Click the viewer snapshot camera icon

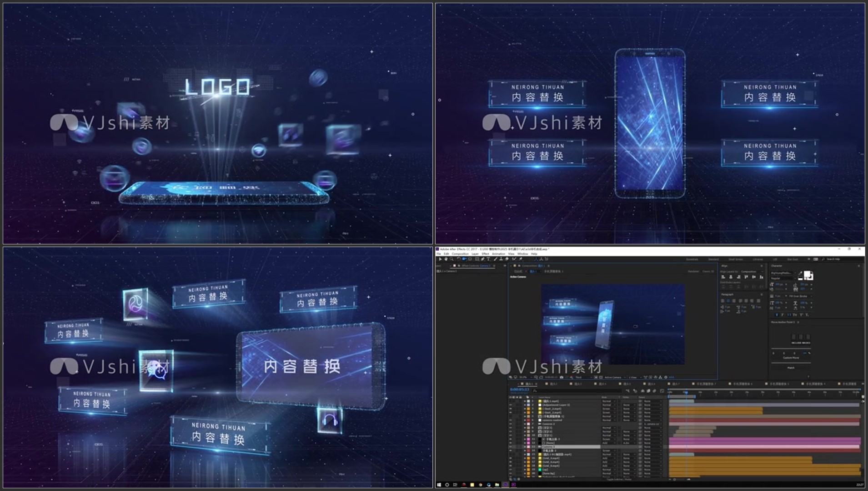tap(562, 377)
